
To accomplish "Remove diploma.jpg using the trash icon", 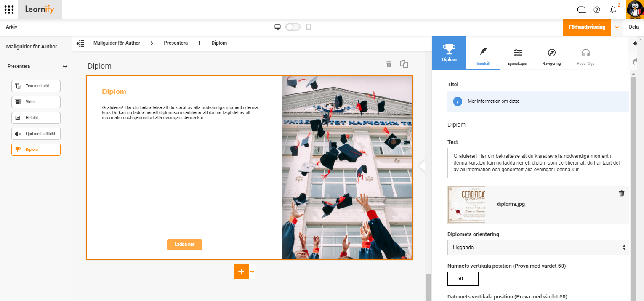I will 622,193.
